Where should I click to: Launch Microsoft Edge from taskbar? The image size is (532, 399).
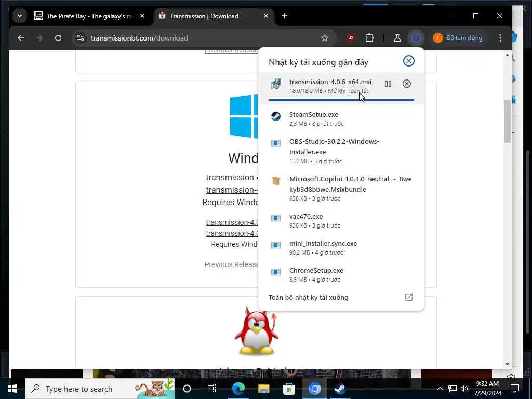tap(238, 389)
